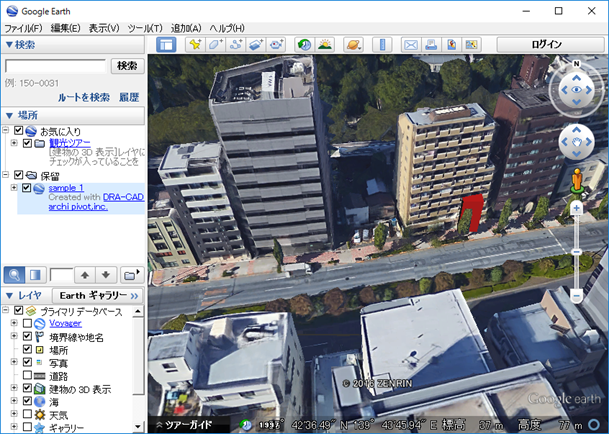Move selected place up arrow
Image resolution: width=609 pixels, height=434 pixels.
85,275
